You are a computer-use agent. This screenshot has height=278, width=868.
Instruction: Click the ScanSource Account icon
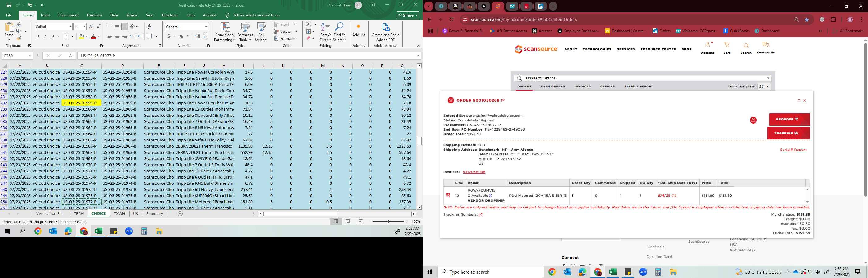pyautogui.click(x=708, y=45)
